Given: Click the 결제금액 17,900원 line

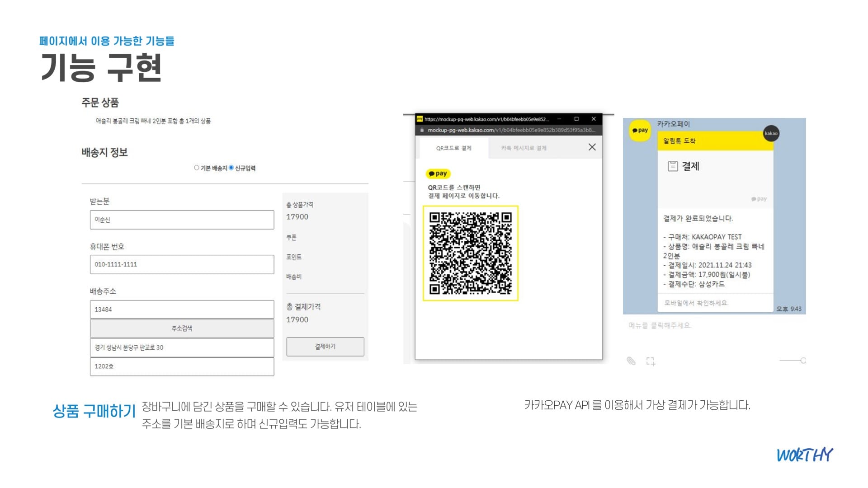Looking at the screenshot, I should [707, 275].
